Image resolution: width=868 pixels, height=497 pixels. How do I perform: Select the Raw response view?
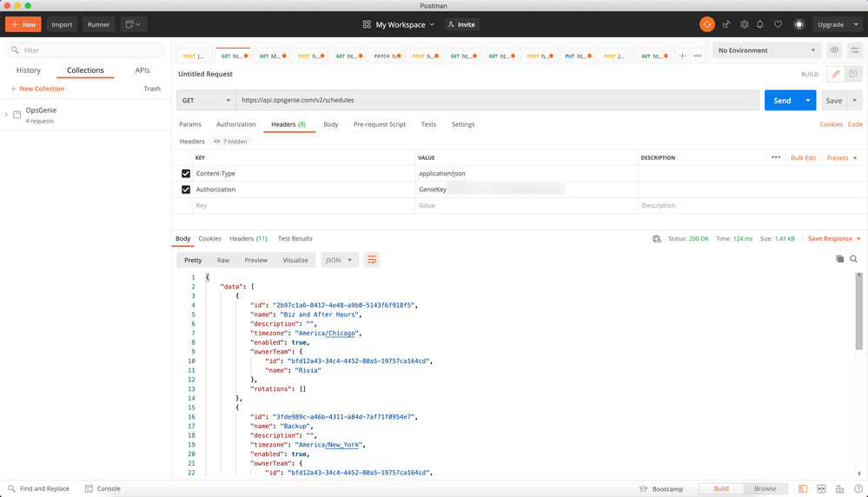tap(223, 260)
